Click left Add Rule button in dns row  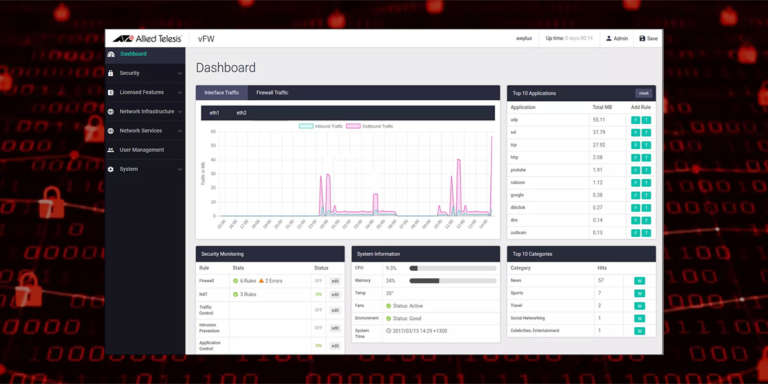[635, 220]
